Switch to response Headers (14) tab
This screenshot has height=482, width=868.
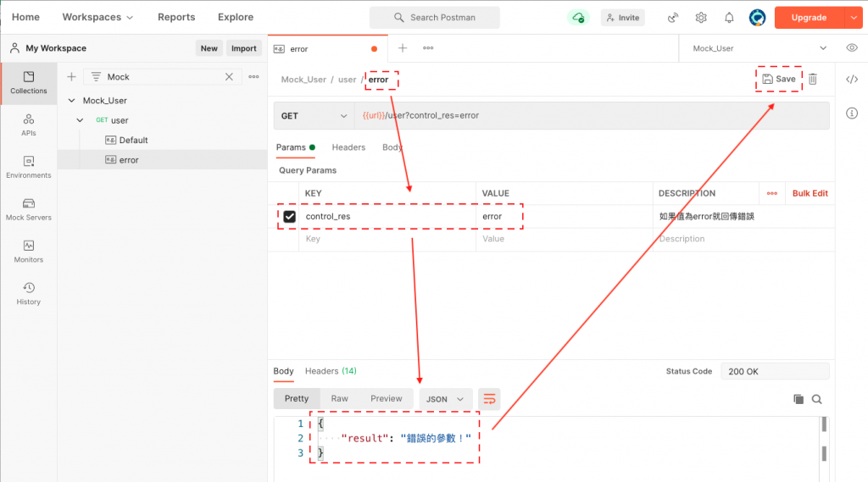(331, 371)
